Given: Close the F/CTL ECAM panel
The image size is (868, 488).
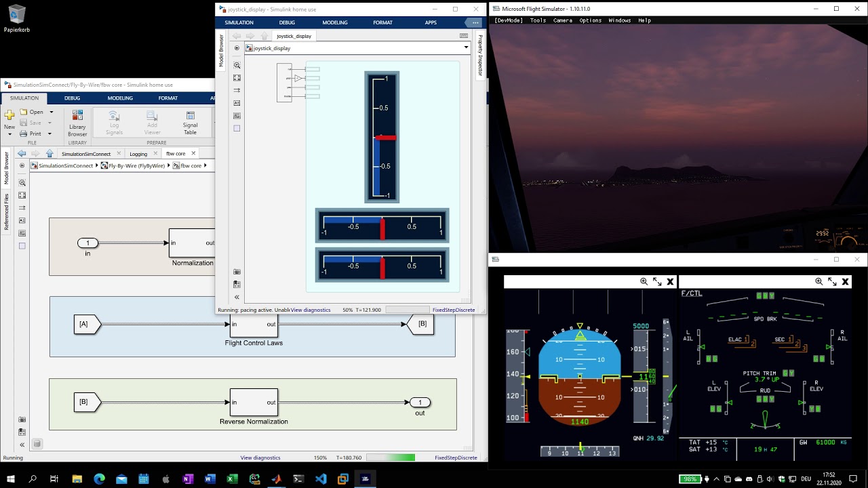Looking at the screenshot, I should click(845, 281).
